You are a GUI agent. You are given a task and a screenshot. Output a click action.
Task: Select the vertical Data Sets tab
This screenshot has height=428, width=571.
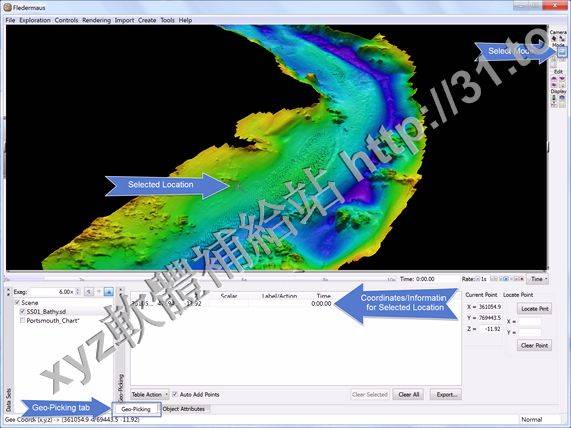tap(9, 400)
